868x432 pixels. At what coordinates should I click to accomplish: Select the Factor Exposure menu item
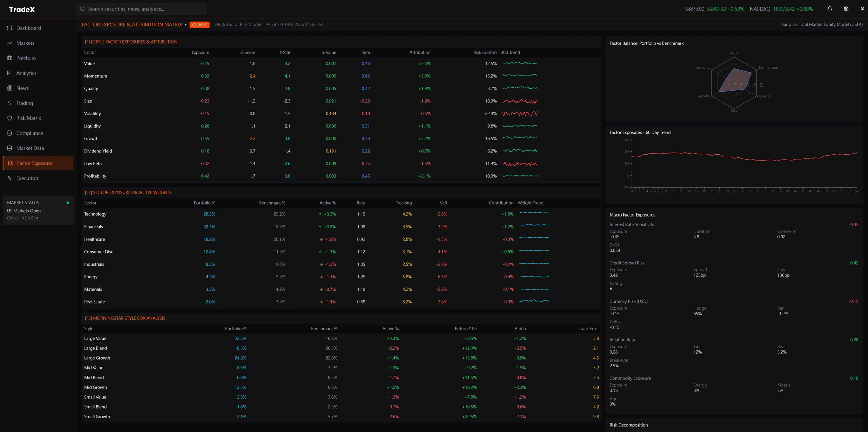point(35,163)
